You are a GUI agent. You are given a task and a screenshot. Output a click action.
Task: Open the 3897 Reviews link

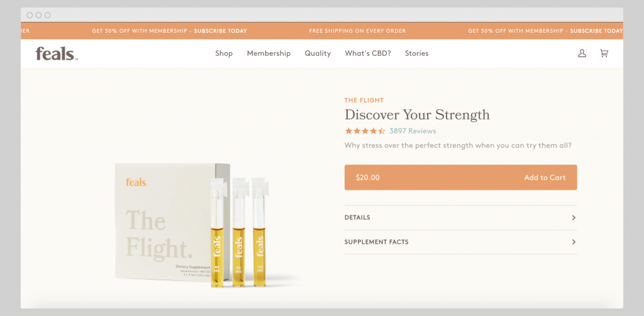413,131
